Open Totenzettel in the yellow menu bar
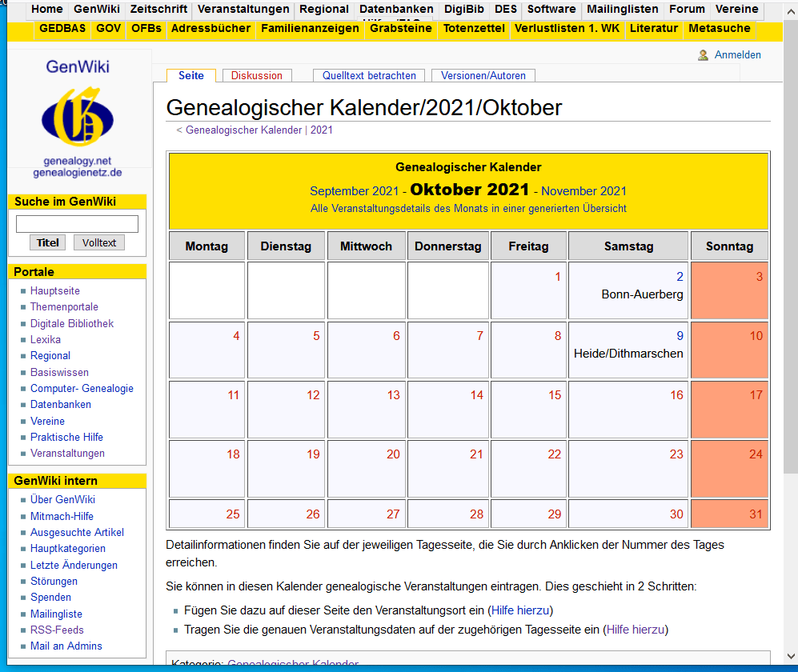Viewport: 798px width, 672px height. 474,29
